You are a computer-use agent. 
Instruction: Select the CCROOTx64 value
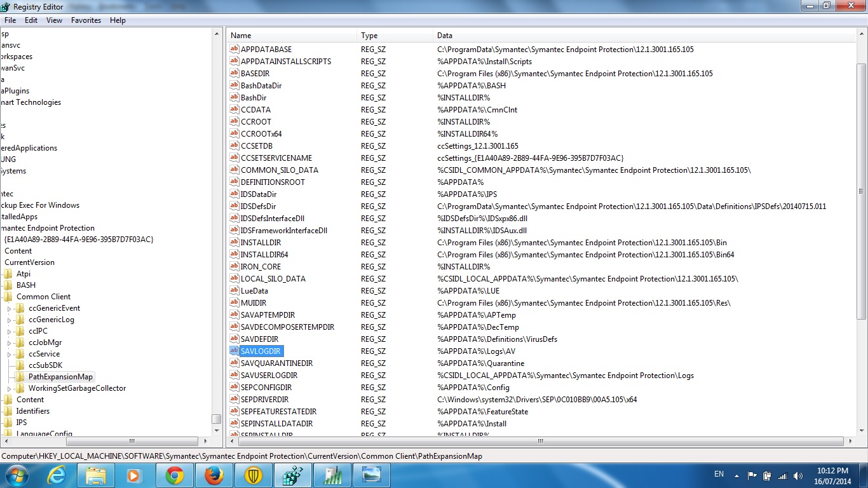coord(261,133)
